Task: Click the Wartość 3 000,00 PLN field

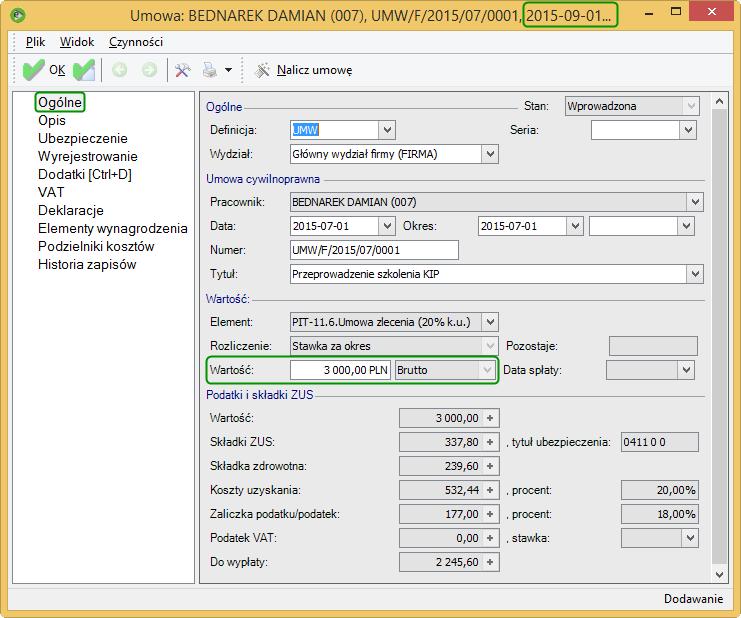Action: 340,370
